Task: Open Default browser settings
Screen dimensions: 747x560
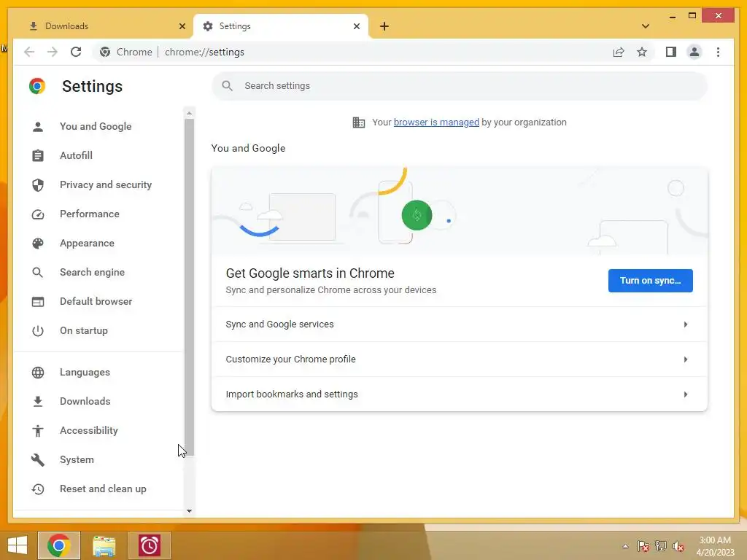Action: click(96, 301)
